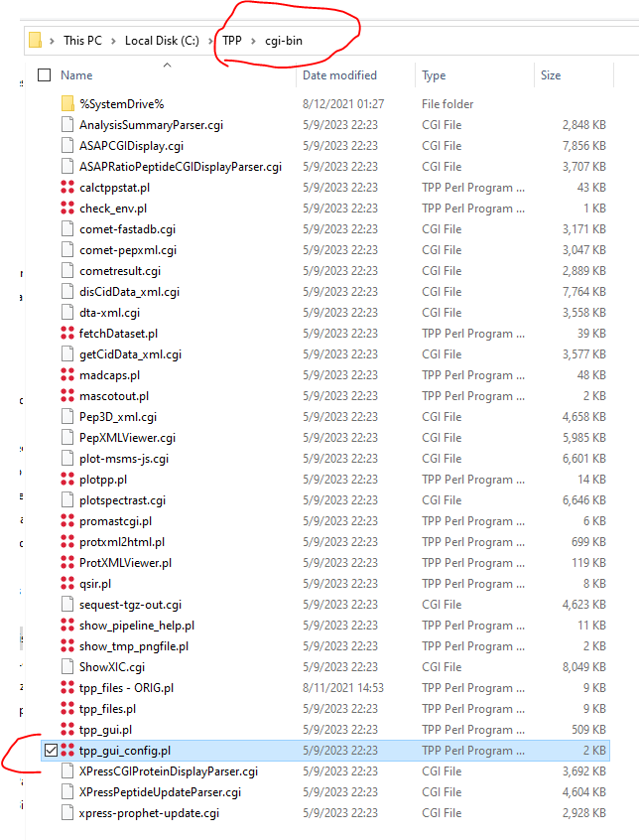Click the fetchDataset.pl Perl icon
Screen dimensions: 639x840
[67, 334]
